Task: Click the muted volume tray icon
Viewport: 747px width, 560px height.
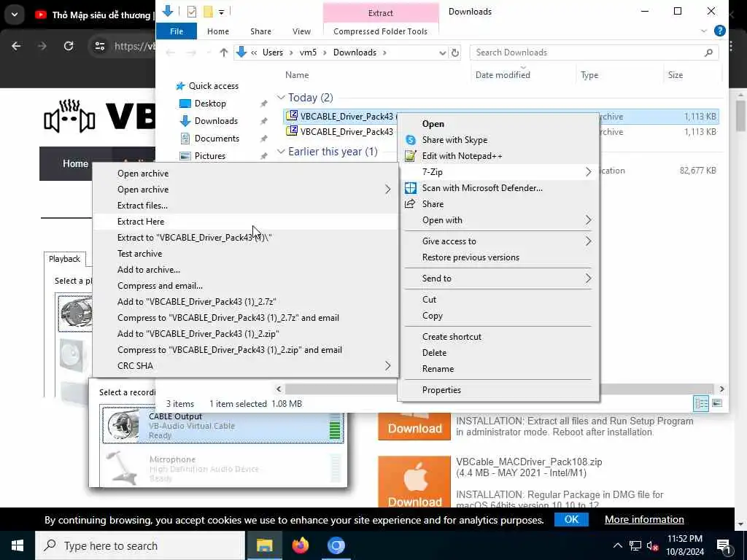Action: pyautogui.click(x=652, y=545)
